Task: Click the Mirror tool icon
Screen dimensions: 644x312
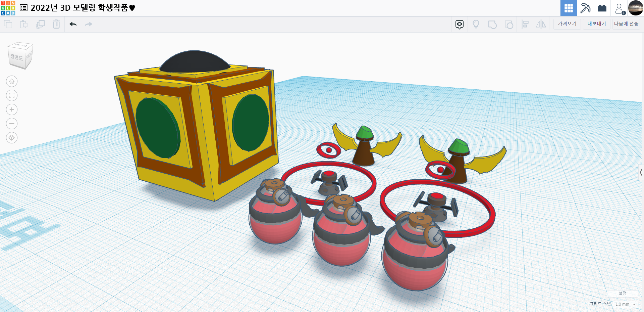Action: coord(541,25)
